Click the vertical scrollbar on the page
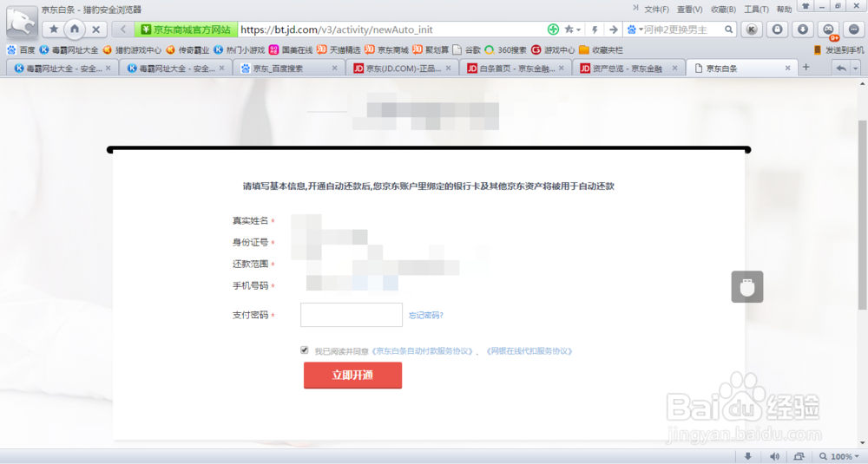 pos(863,214)
